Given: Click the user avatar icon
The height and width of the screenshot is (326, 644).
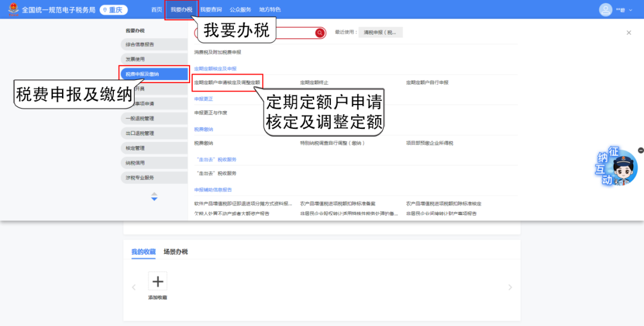Looking at the screenshot, I should tap(605, 10).
